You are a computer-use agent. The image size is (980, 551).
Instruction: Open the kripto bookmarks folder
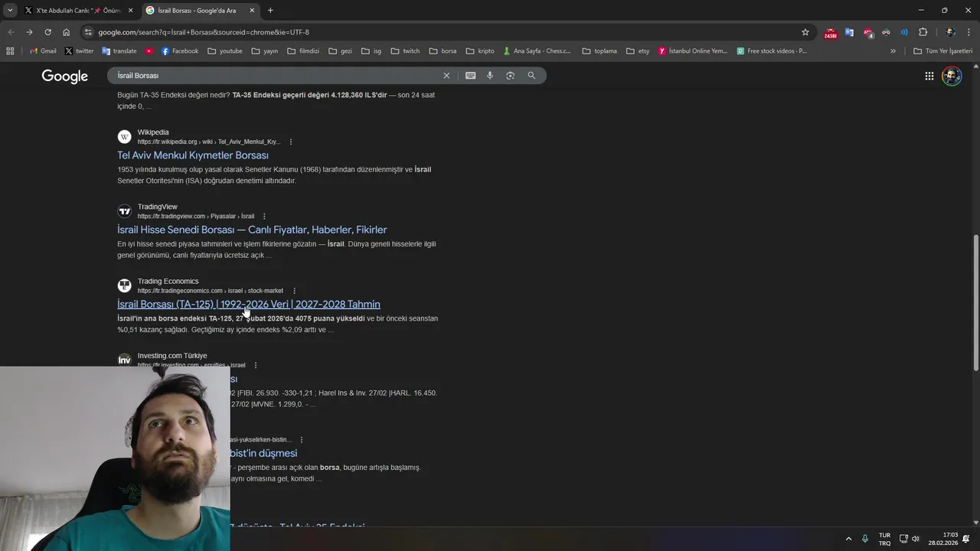480,51
